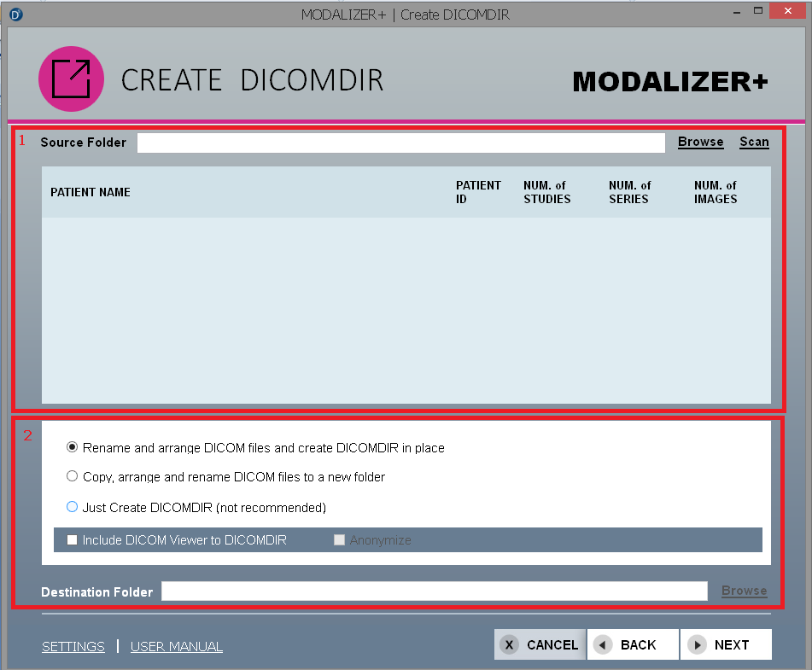Click the app icon in title bar
Screen dimensions: 812x670
pyautogui.click(x=15, y=15)
